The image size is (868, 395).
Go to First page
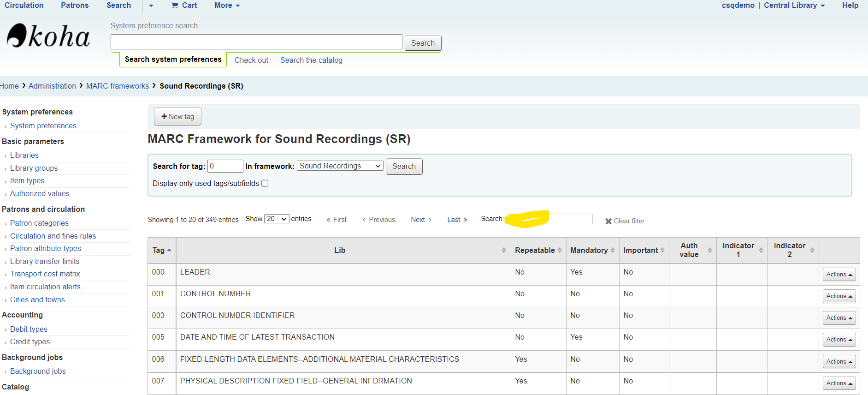337,220
